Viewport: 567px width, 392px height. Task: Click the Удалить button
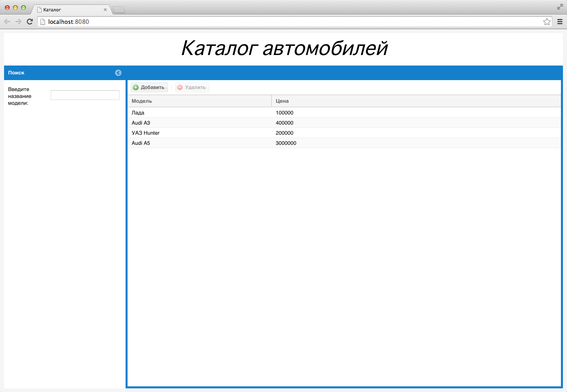coord(192,87)
